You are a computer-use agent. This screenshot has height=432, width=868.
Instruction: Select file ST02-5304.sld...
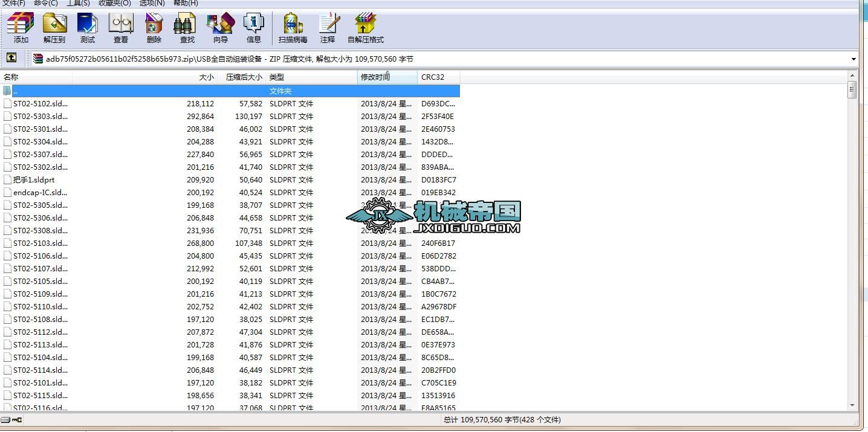[x=40, y=141]
